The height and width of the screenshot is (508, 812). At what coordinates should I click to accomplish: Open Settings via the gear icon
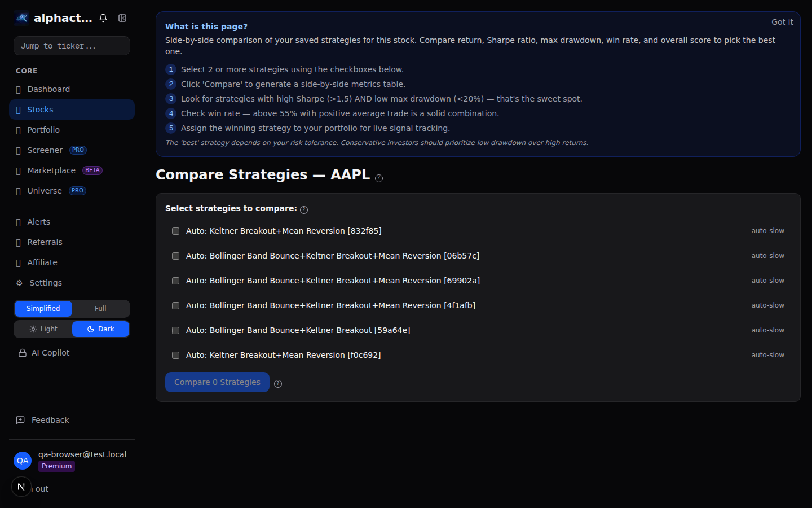tap(19, 282)
